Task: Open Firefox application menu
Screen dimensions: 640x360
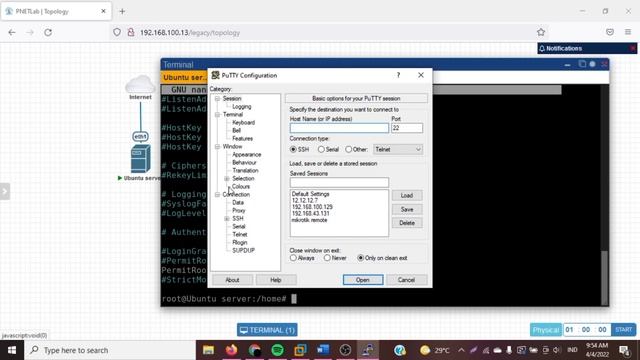Action: click(x=628, y=32)
